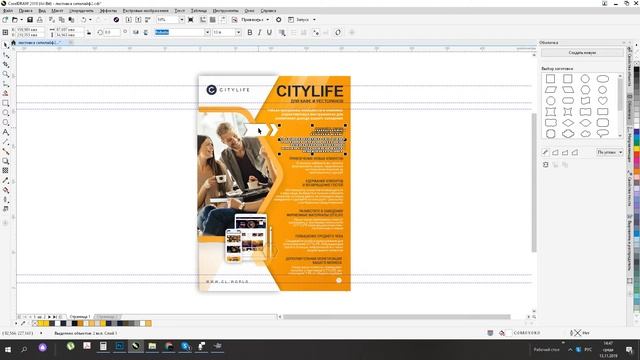Image resolution: width=640 pixels, height=360 pixels.
Task: Click the horizontal canvas scrollbar
Action: 396,317
